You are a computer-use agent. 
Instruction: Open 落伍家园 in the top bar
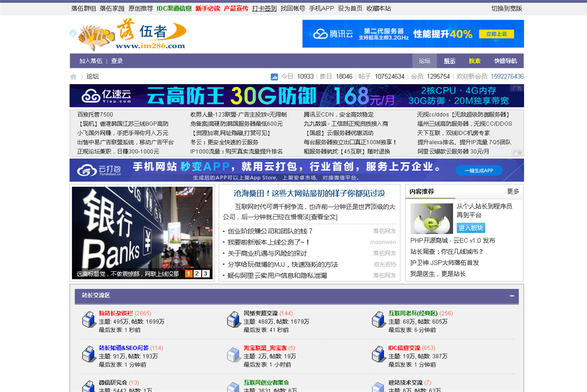click(x=112, y=8)
